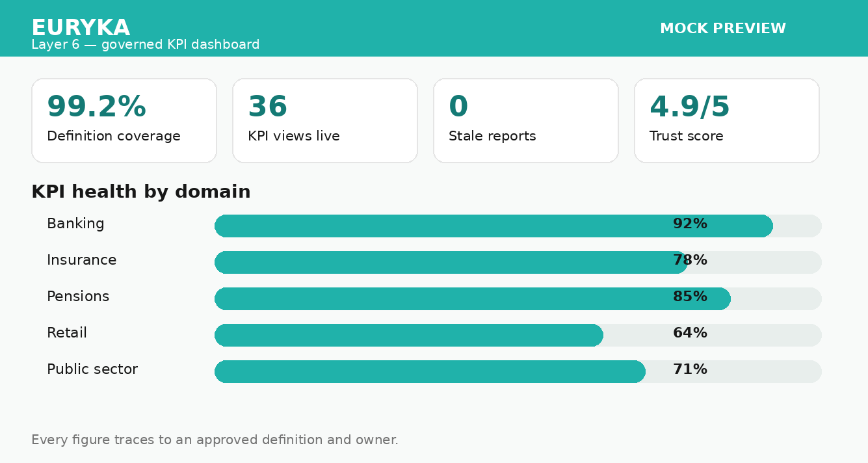Screen dimensions: 868x463
Task: Click the MOCK PREVIEW label
Action: pyautogui.click(x=723, y=29)
